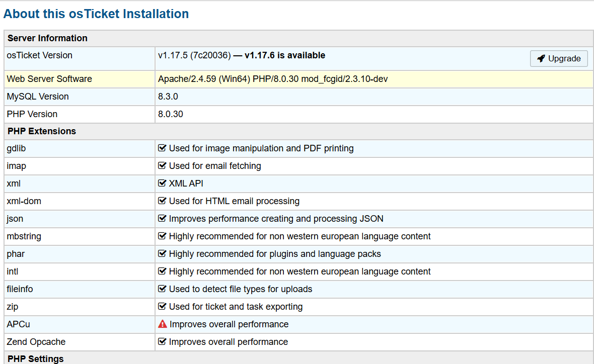Viewport: 594px width, 364px height.
Task: Click the osTicket Version label
Action: 40,55
